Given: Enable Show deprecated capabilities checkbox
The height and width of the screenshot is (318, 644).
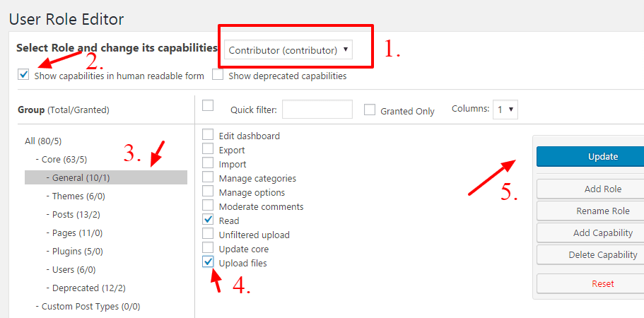Looking at the screenshot, I should coord(218,75).
